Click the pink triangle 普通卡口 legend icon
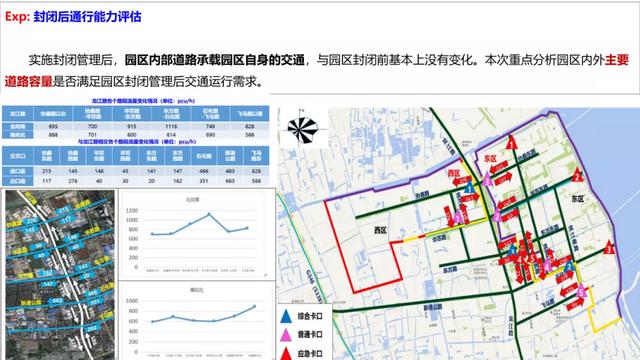The width and height of the screenshot is (640, 360). tap(286, 335)
